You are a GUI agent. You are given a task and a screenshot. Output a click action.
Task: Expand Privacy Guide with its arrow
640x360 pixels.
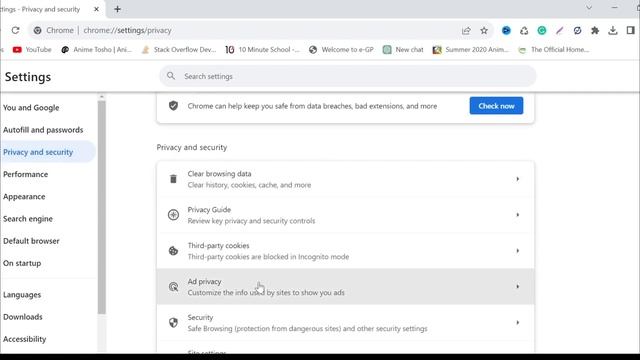pos(518,215)
